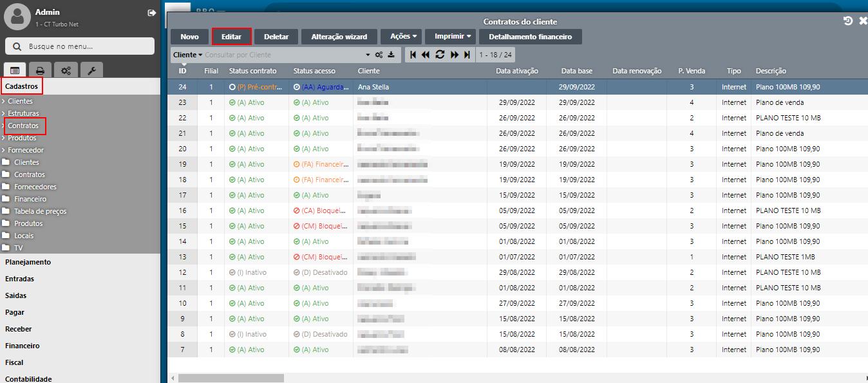This screenshot has width=868, height=383.
Task: Click the history icon in window header
Action: click(x=848, y=21)
